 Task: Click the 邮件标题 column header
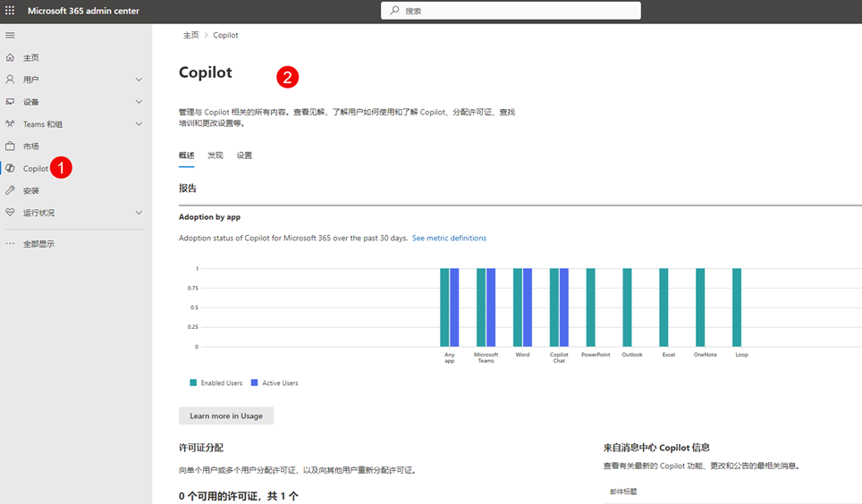coord(623,491)
